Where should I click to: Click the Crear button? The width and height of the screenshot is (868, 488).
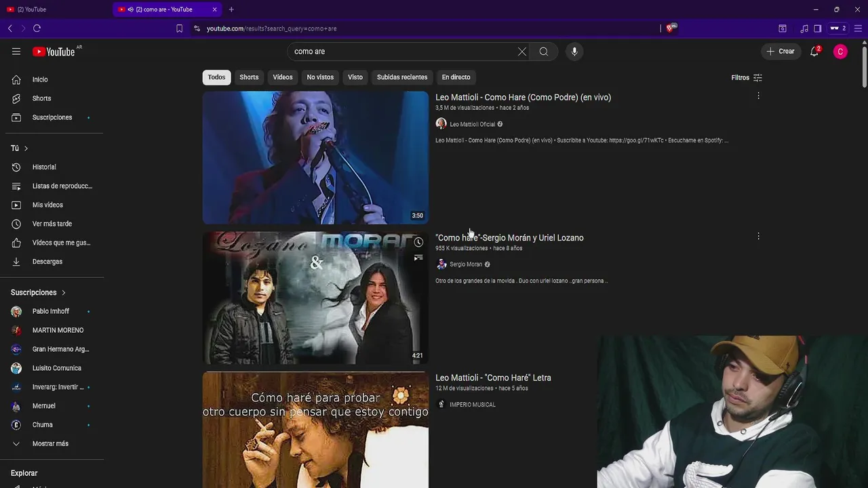[x=781, y=52]
